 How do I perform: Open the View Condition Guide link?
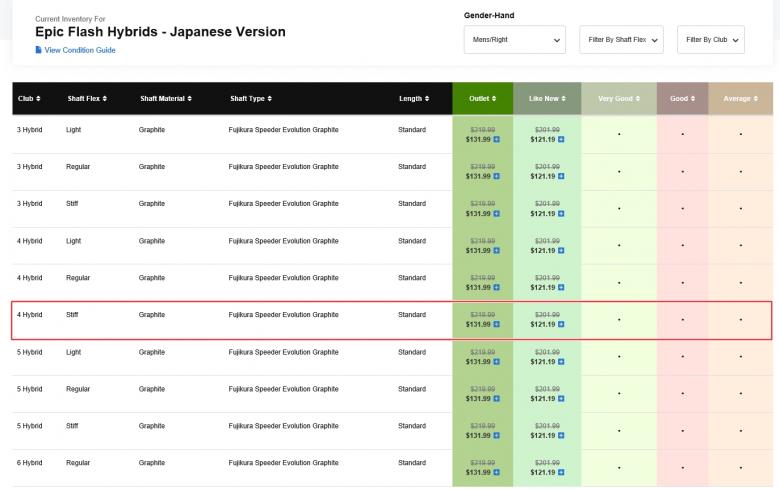click(80, 50)
